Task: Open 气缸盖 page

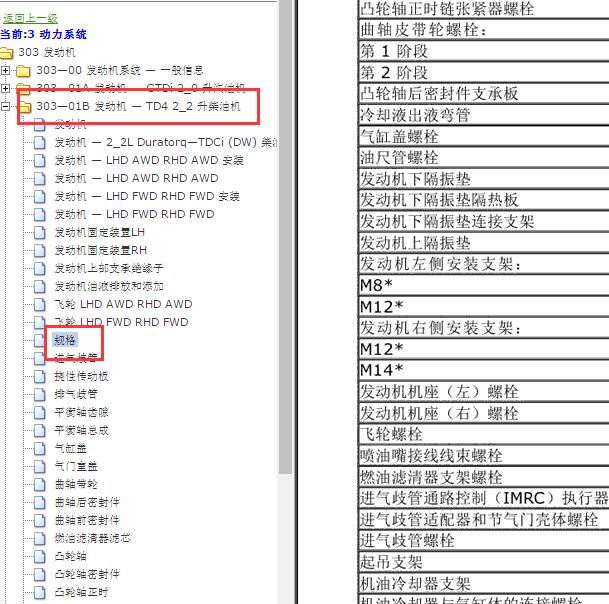Action: (70, 448)
